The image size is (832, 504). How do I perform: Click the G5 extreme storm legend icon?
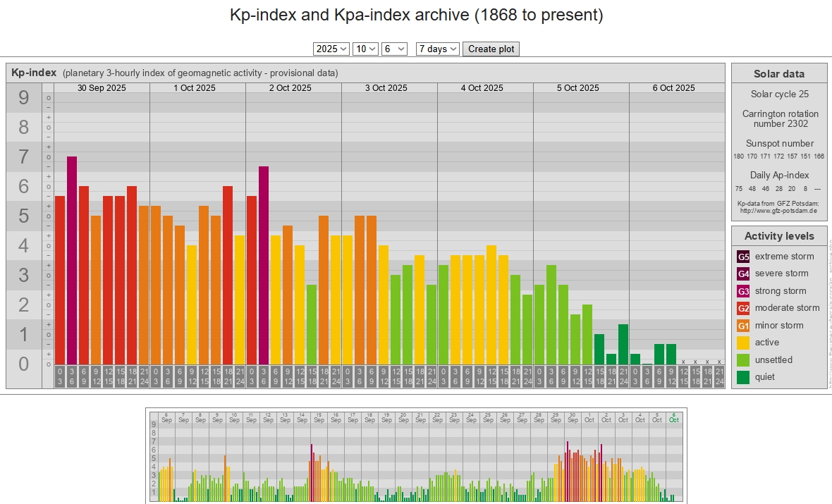(x=743, y=257)
